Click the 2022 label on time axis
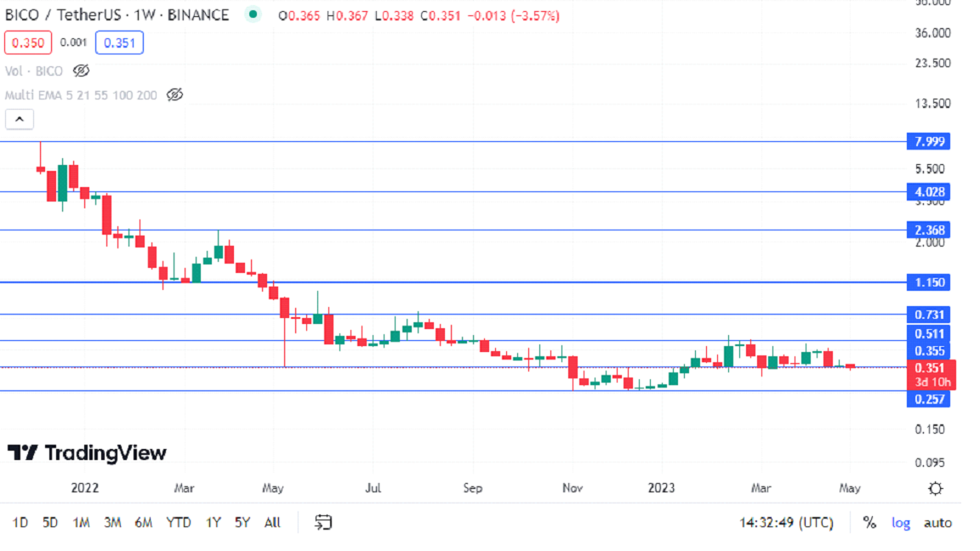 tap(85, 488)
